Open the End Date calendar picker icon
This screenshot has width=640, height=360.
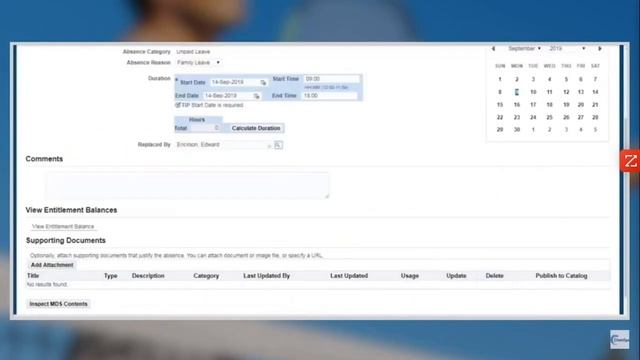pyautogui.click(x=256, y=96)
